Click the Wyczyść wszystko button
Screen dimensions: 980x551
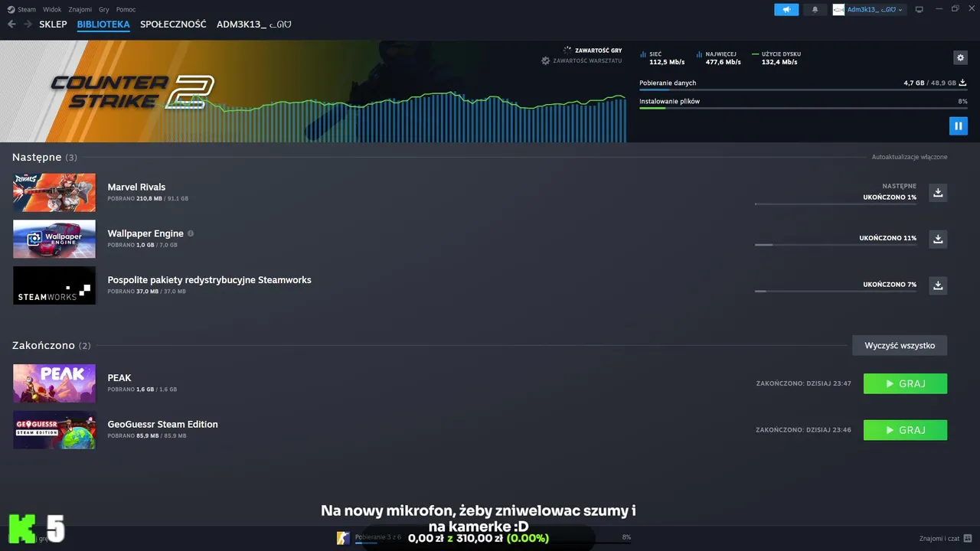pyautogui.click(x=900, y=345)
